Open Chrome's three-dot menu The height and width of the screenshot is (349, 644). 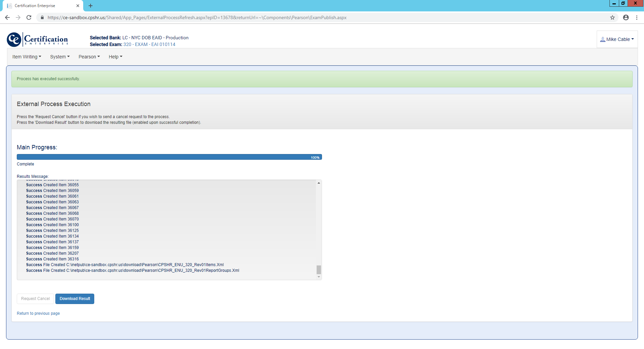(637, 17)
